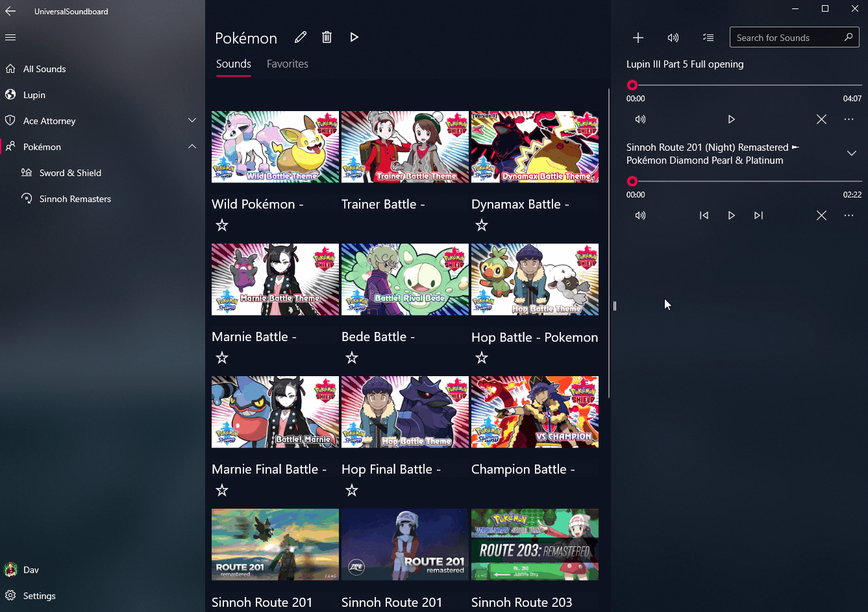Open the hamburger navigation menu
The width and height of the screenshot is (868, 612).
(x=10, y=38)
